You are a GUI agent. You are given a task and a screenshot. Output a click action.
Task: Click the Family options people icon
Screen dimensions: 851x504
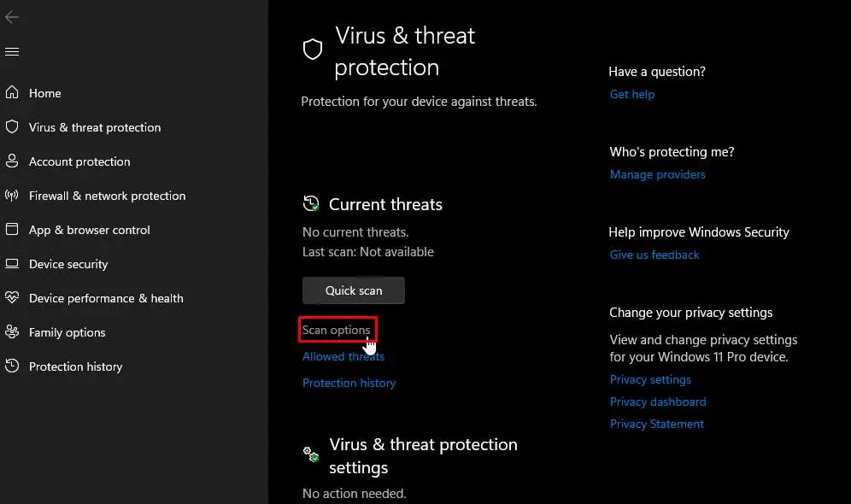click(12, 331)
